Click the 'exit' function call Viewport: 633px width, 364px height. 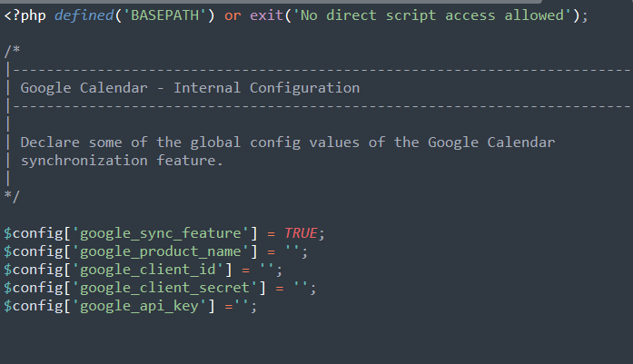[266, 17]
